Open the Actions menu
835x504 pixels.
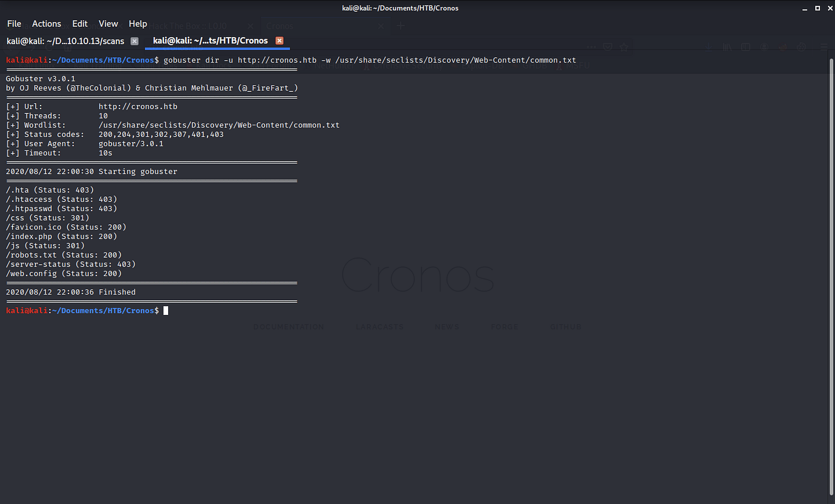coord(47,24)
